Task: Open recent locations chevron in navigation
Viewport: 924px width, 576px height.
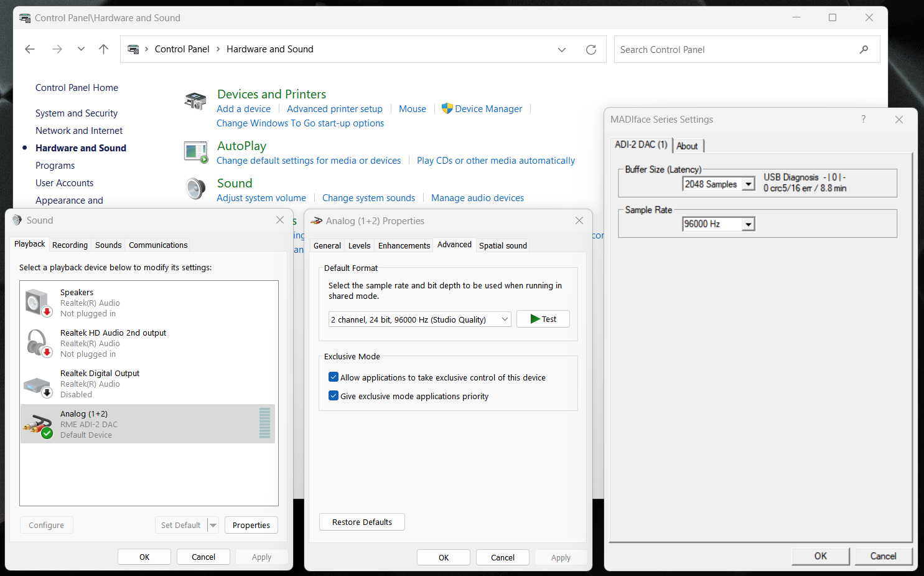Action: pyautogui.click(x=81, y=49)
